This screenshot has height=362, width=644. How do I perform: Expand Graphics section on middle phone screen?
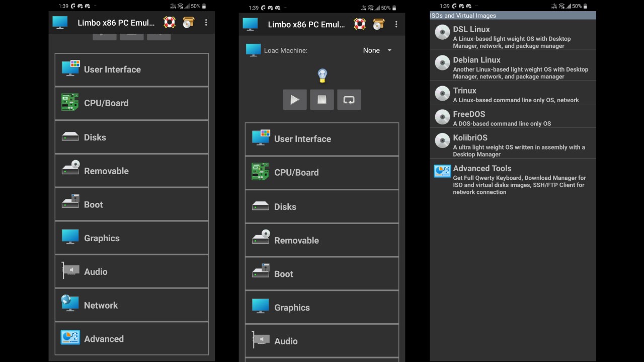(322, 308)
